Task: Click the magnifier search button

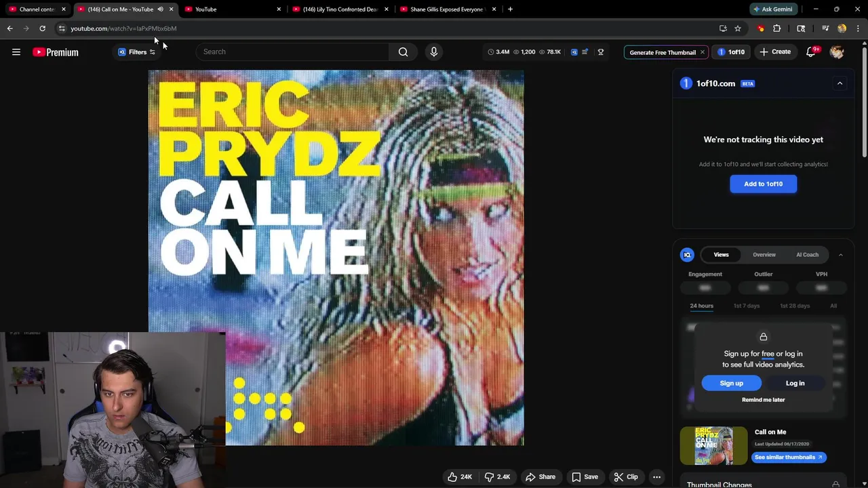Action: point(403,52)
